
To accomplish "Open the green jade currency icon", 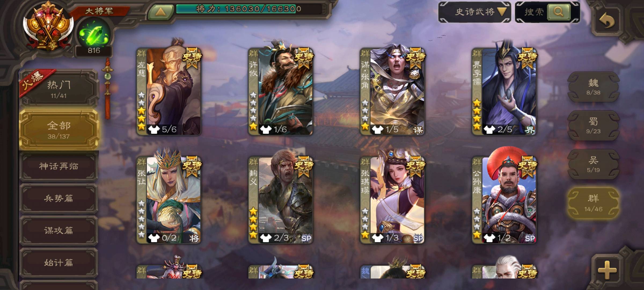I will coord(94,35).
